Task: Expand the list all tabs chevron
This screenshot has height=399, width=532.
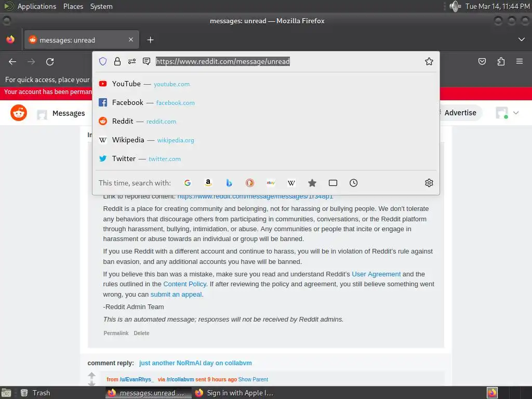Action: click(x=522, y=39)
